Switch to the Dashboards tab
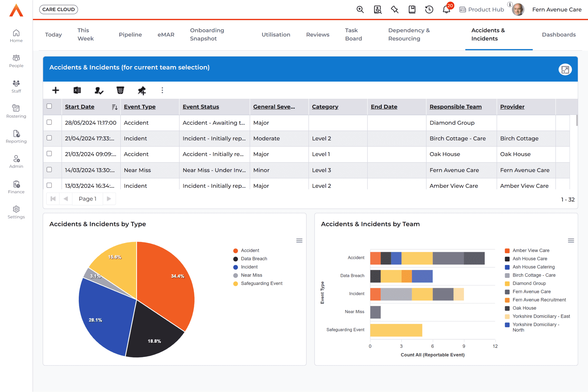 (x=558, y=35)
